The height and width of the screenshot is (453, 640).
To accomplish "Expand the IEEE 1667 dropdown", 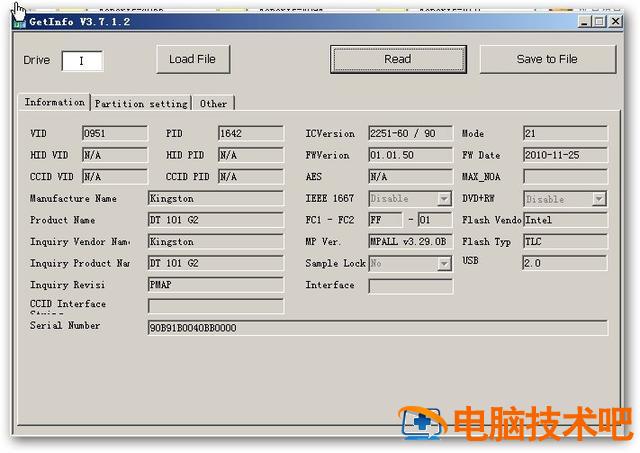I will 444,199.
